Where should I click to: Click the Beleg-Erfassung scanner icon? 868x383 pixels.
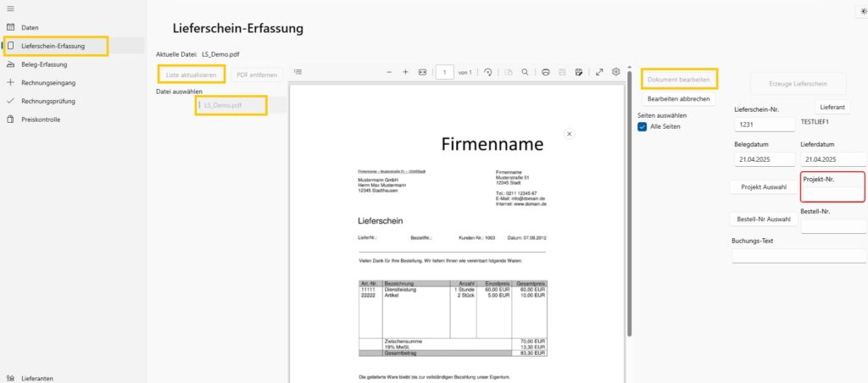[10, 64]
